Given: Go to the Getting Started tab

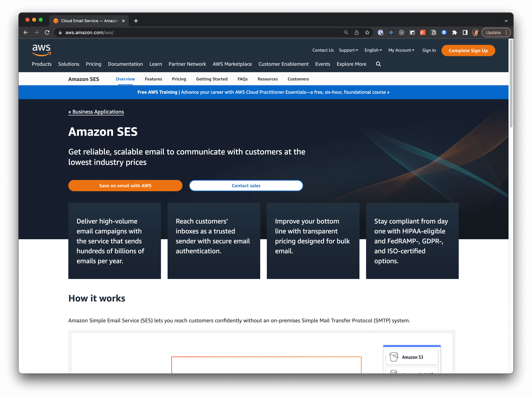Looking at the screenshot, I should point(212,79).
